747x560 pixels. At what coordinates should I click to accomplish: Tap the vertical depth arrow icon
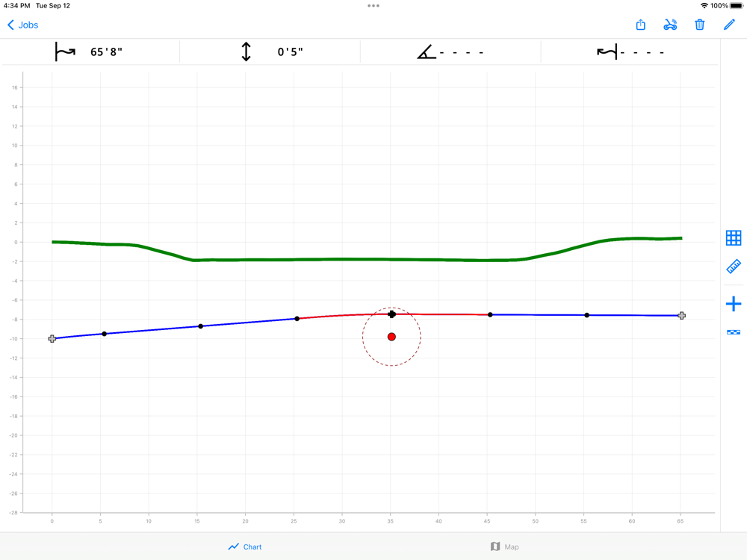point(246,52)
